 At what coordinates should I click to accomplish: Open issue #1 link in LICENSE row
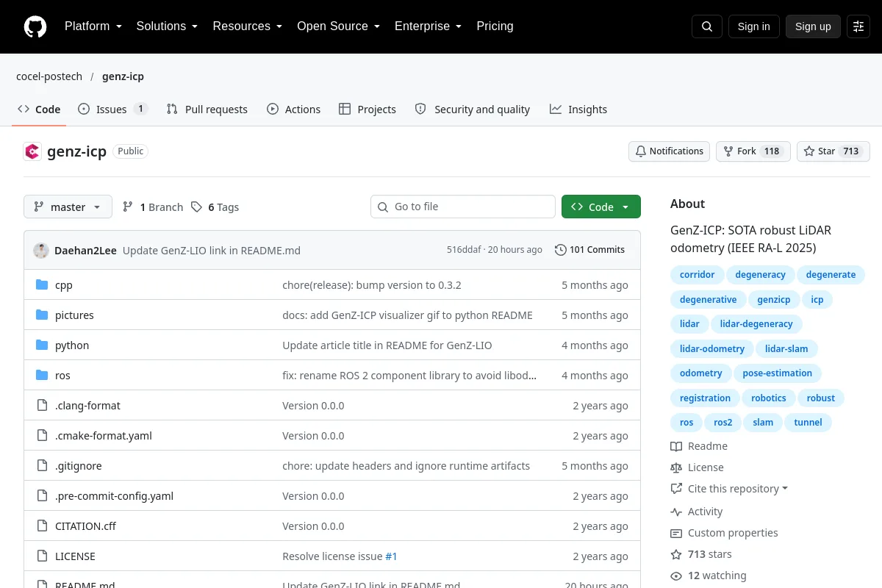pyautogui.click(x=391, y=556)
